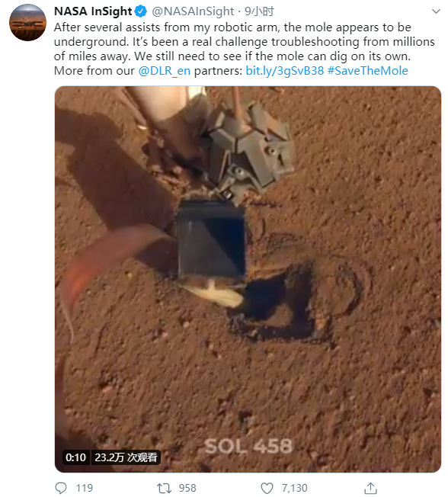Open the share upload icon
Image resolution: width=448 pixels, height=497 pixels.
coord(370,488)
